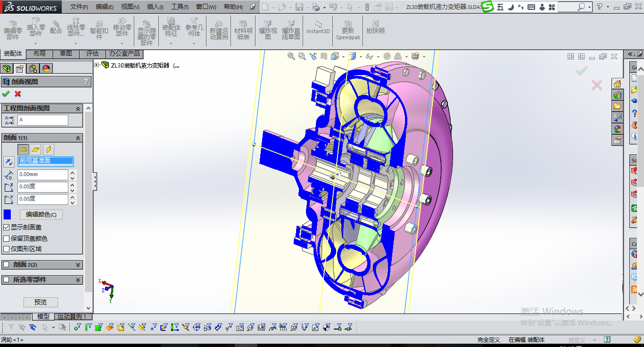The height and width of the screenshot is (347, 644).
Task: Open PropertyManager tab icon
Action: click(x=20, y=68)
